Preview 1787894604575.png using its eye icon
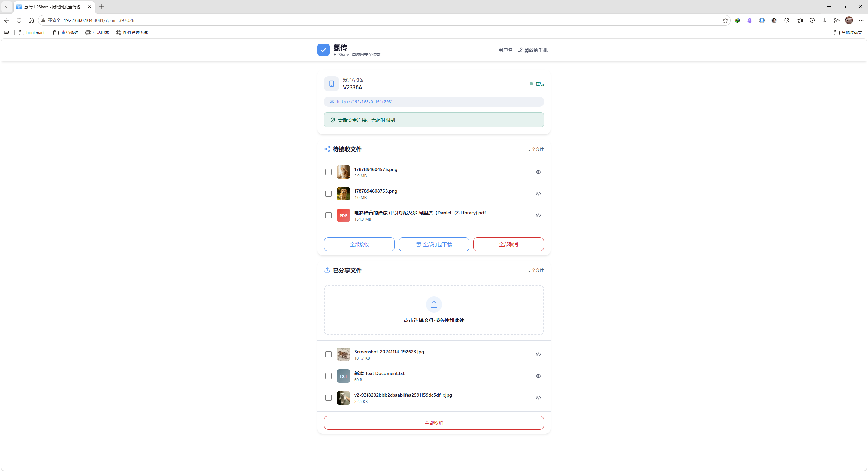 pos(538,172)
